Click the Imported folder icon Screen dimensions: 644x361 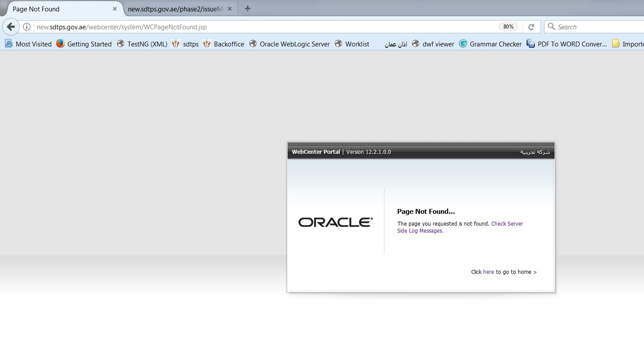click(x=616, y=43)
